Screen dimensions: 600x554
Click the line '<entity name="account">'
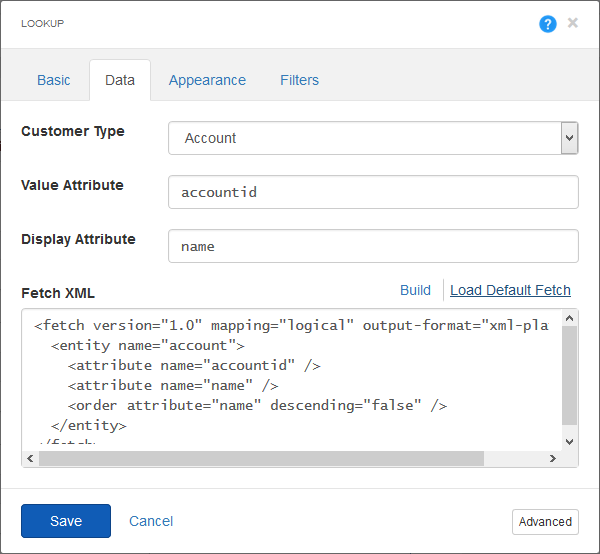(x=148, y=345)
